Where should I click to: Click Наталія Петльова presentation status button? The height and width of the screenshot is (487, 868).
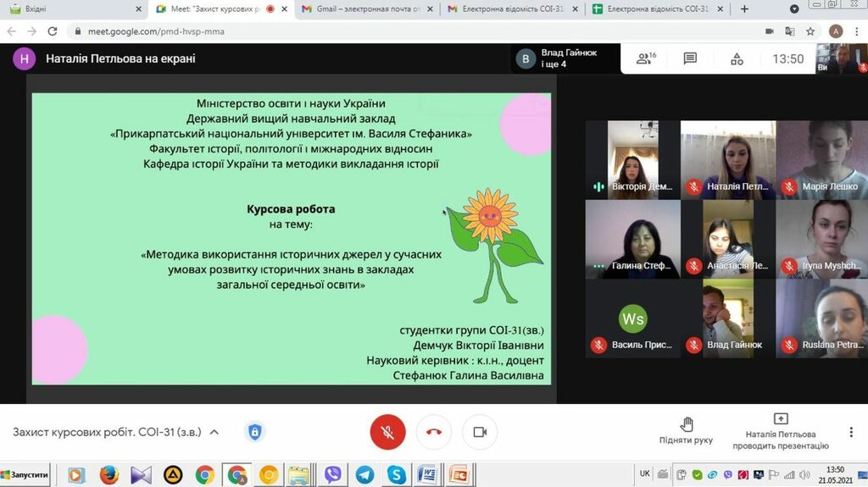click(780, 430)
